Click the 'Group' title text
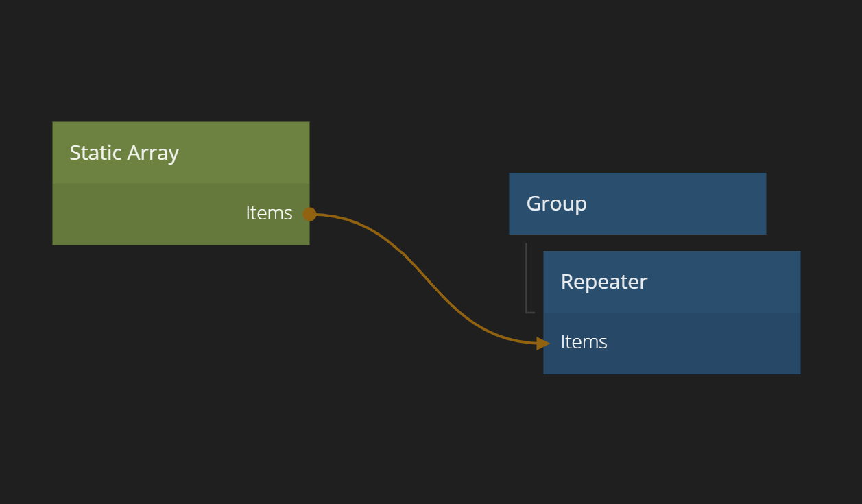Image resolution: width=862 pixels, height=504 pixels. [556, 204]
